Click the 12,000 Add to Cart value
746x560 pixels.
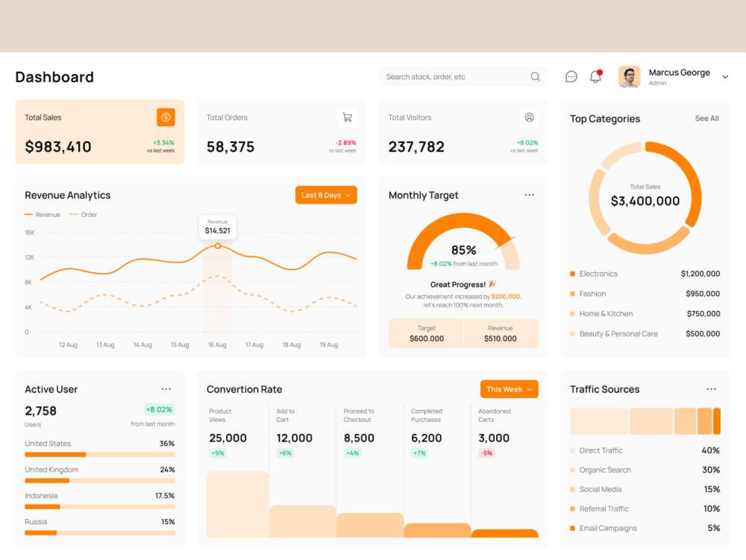tap(295, 438)
